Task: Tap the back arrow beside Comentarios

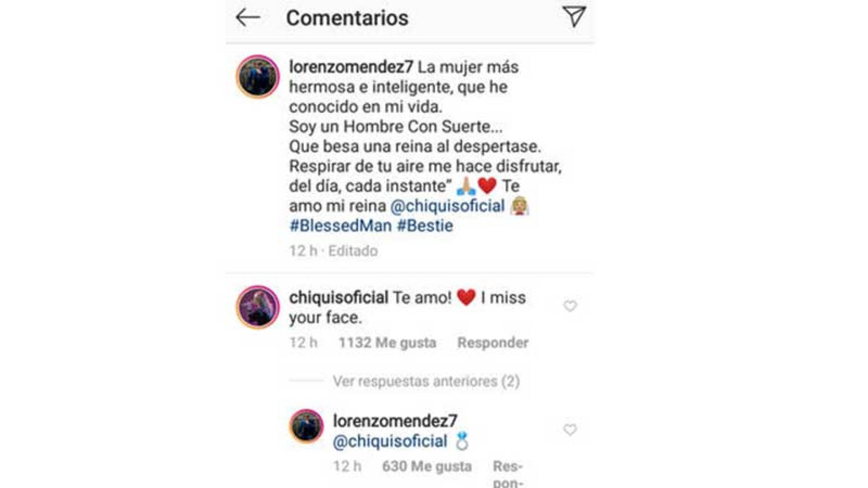Action: (x=248, y=18)
